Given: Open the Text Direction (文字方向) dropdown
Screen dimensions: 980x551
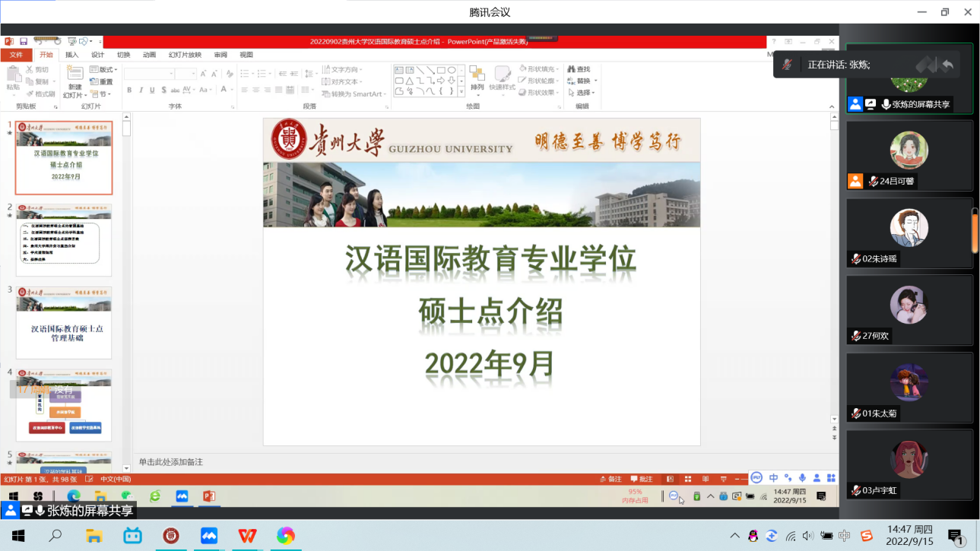Looking at the screenshot, I should click(343, 69).
